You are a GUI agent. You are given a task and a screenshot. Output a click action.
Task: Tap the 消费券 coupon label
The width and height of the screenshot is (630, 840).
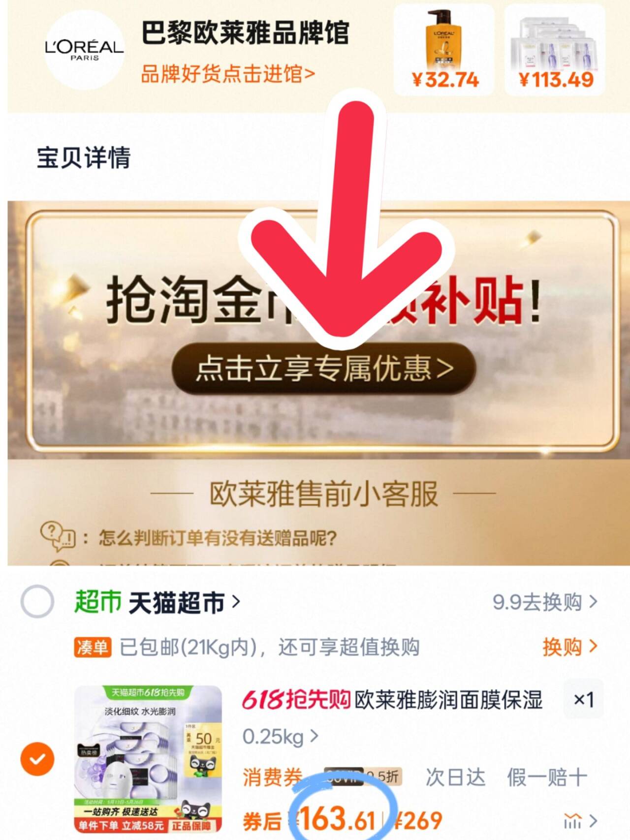272,778
